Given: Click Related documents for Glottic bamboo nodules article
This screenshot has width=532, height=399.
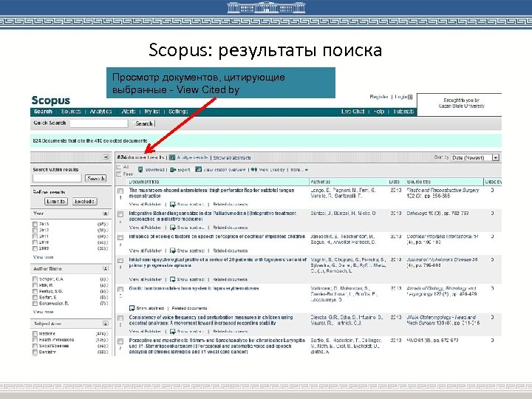Looking at the screenshot, I should (189, 308).
